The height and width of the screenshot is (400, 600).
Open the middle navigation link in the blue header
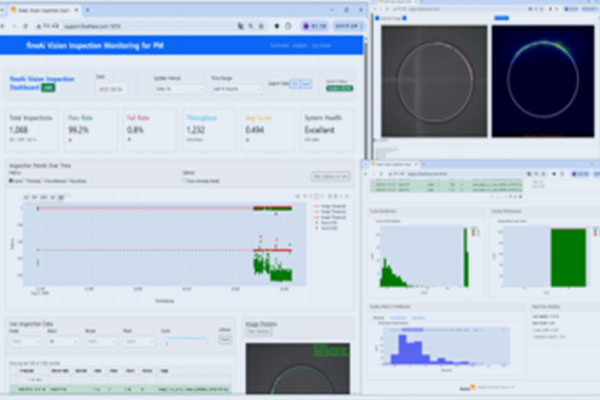click(x=300, y=46)
